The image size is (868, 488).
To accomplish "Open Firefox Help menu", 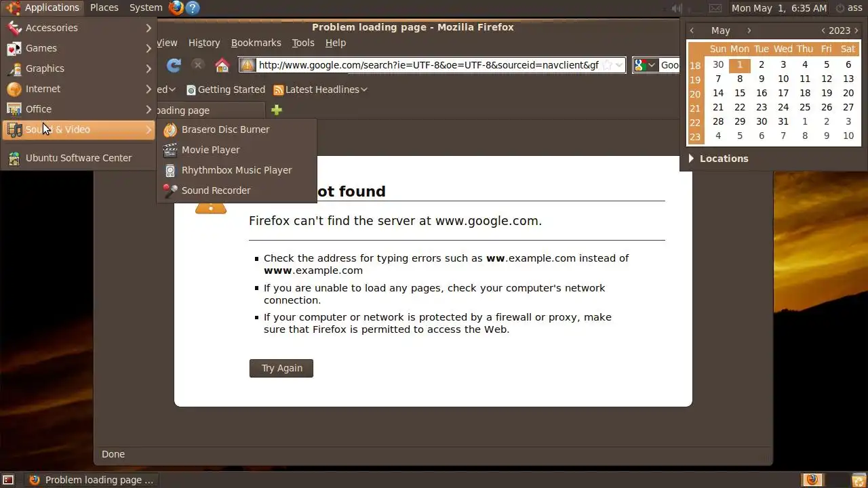I will click(336, 43).
